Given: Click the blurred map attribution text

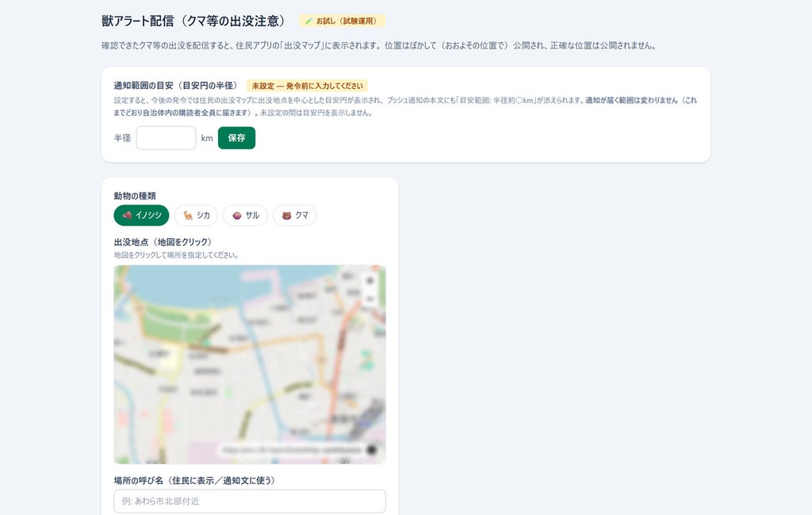Looking at the screenshot, I should (292, 450).
